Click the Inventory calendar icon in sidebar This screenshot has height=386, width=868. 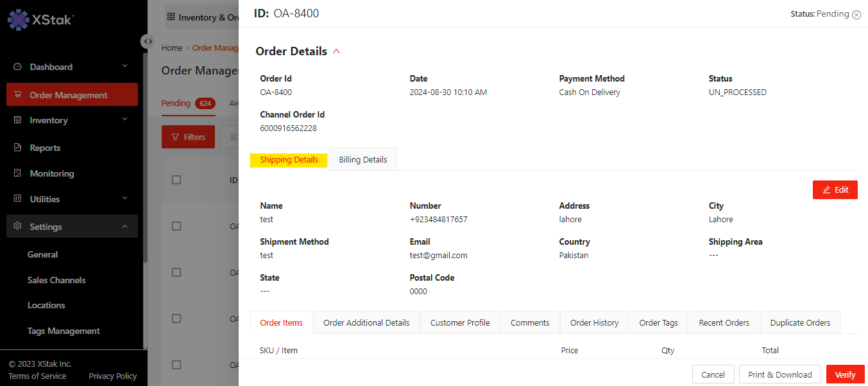(x=17, y=120)
